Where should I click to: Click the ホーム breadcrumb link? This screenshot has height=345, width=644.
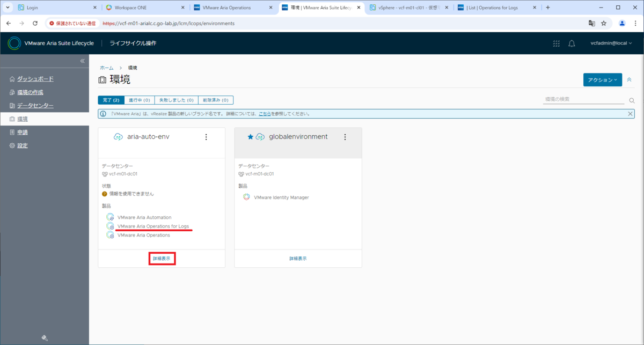click(106, 68)
